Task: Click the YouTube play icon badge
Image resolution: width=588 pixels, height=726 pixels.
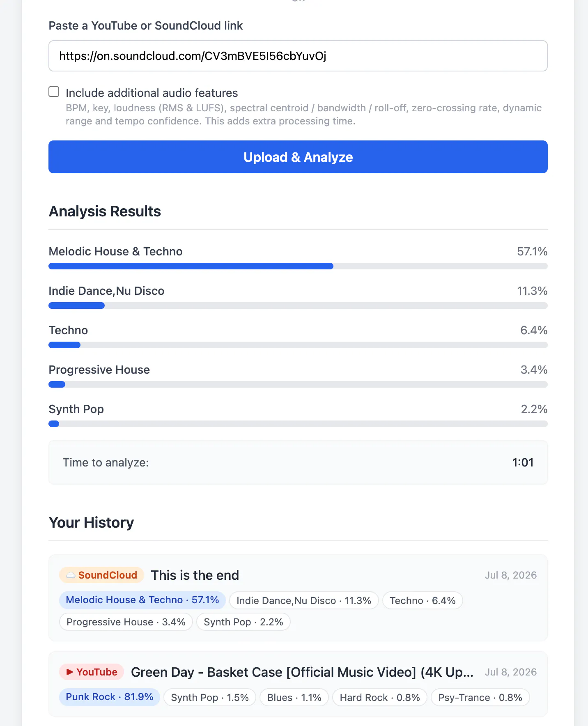Action: pyautogui.click(x=92, y=672)
